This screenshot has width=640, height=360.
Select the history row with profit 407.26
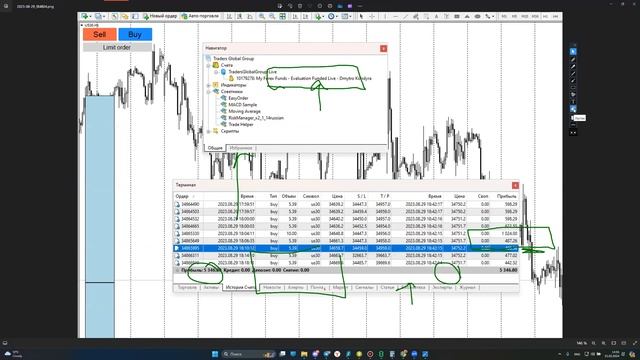point(346,241)
